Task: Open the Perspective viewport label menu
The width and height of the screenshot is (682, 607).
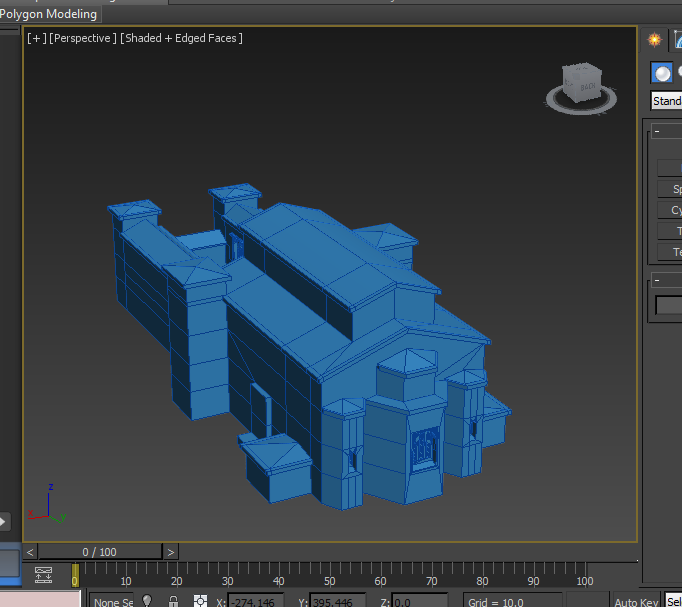Action: 83,38
